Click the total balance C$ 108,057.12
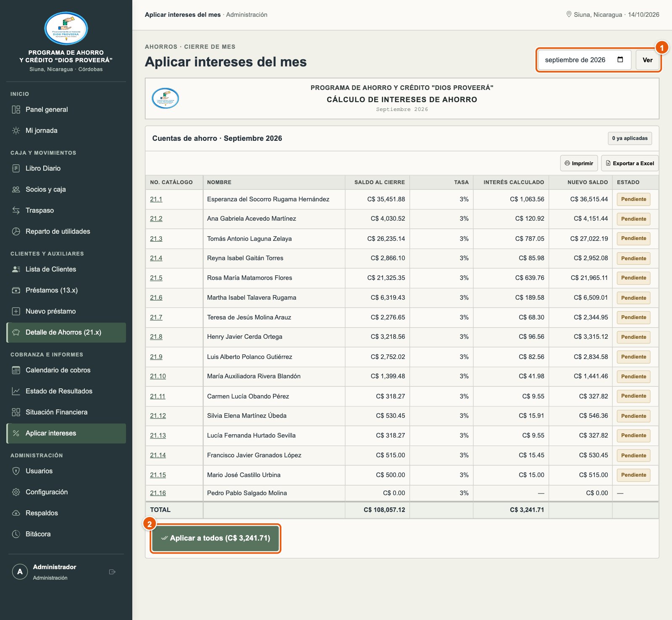 pyautogui.click(x=384, y=510)
